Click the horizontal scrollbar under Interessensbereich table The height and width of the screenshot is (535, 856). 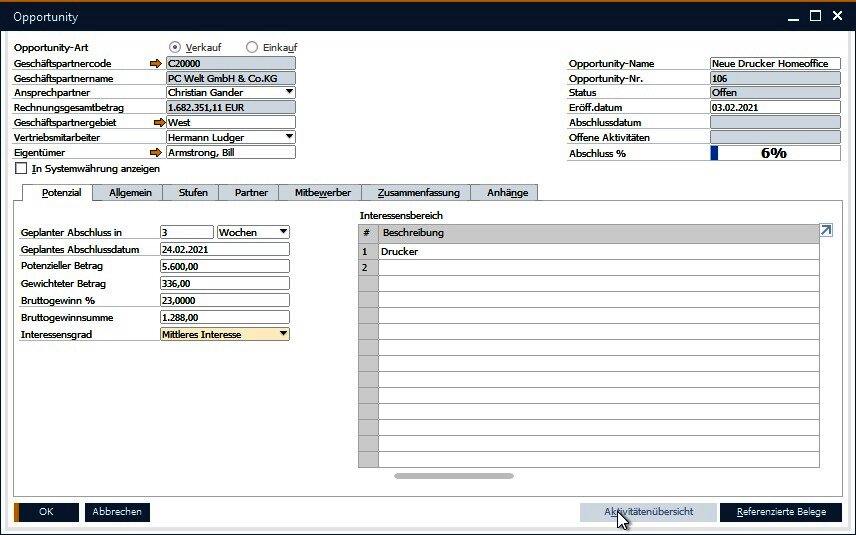point(453,476)
